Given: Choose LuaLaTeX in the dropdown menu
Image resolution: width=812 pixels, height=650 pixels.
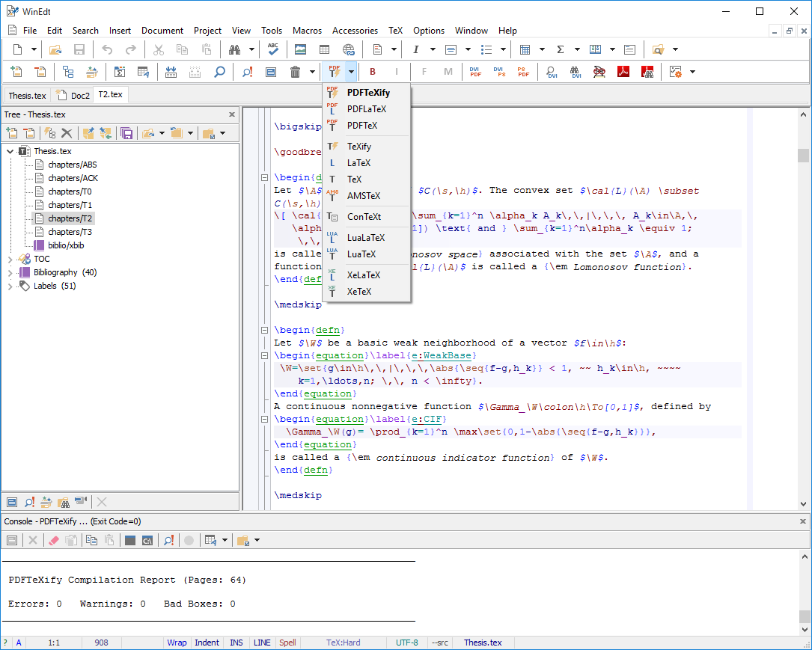Looking at the screenshot, I should pos(367,238).
